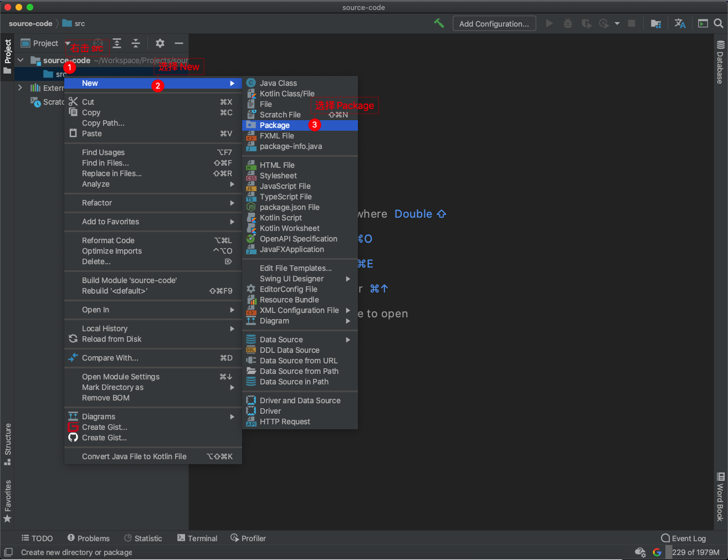Select EditorConfig File in New submenu
Viewport: 728px width, 560px height.
(300, 289)
